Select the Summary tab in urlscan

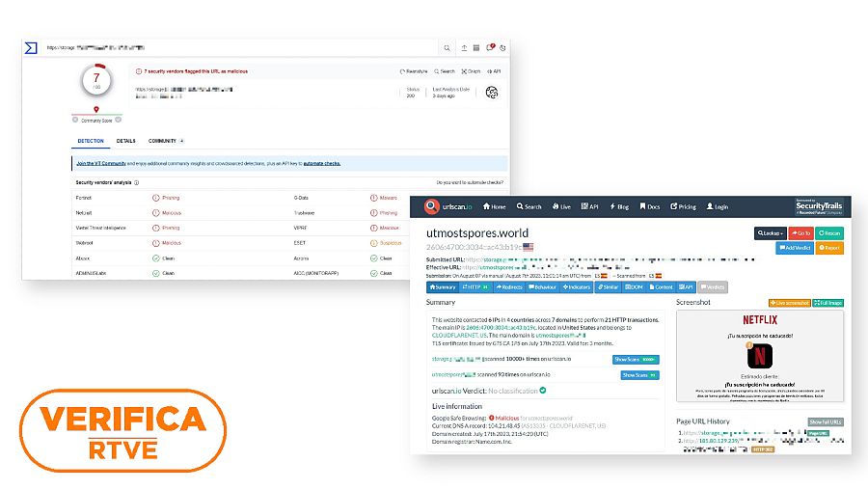[x=443, y=286]
